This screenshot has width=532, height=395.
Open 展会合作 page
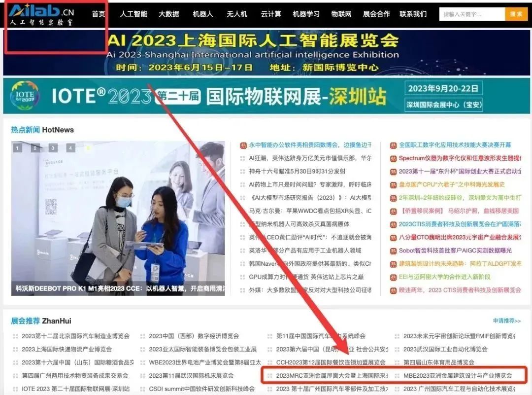tap(377, 14)
